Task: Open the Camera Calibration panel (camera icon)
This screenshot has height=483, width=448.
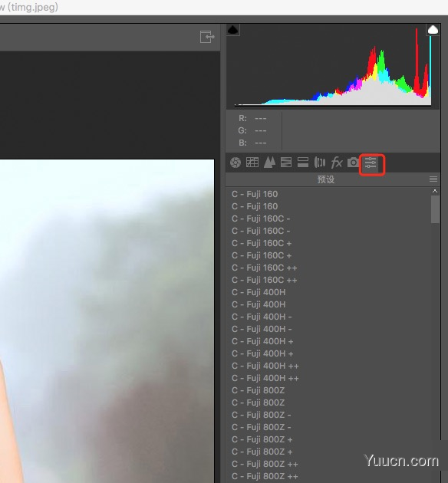Action: coord(353,162)
